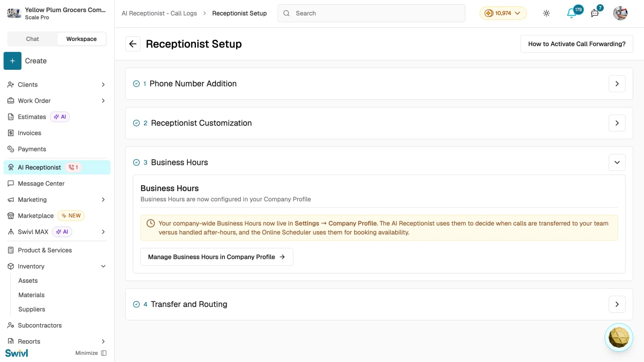Expand the Receptionist Customization section
Image resolution: width=644 pixels, height=362 pixels.
[x=617, y=123]
